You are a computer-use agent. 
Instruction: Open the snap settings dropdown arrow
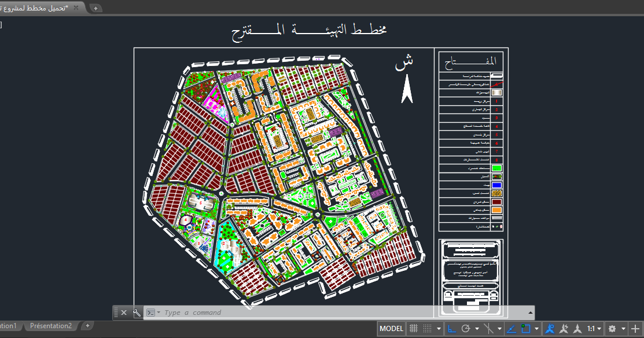pyautogui.click(x=439, y=329)
